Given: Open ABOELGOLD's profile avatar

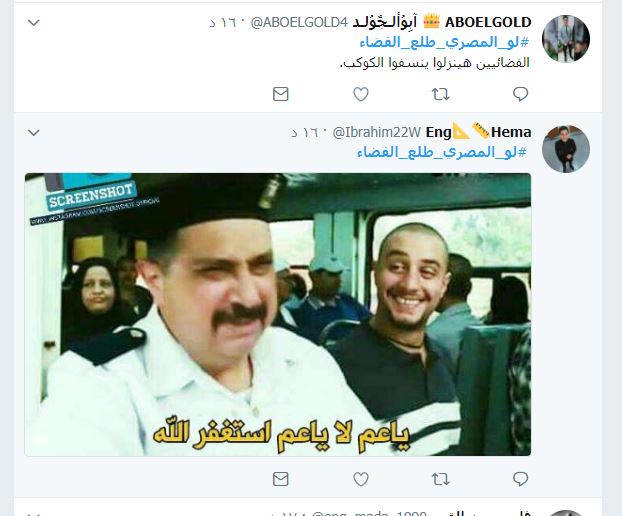Looking at the screenshot, I should pos(566,39).
